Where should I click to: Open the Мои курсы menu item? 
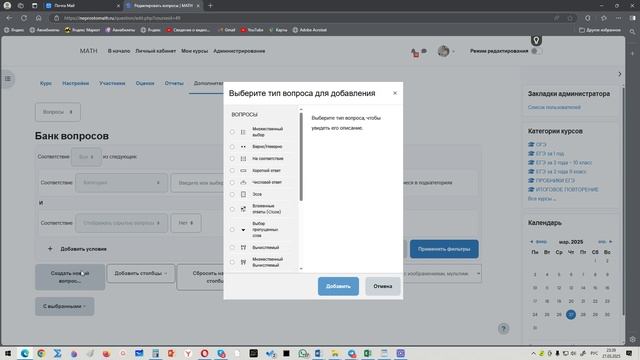point(195,51)
